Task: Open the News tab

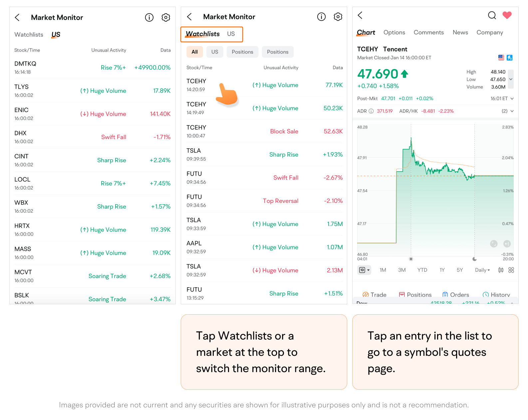Action: point(460,32)
